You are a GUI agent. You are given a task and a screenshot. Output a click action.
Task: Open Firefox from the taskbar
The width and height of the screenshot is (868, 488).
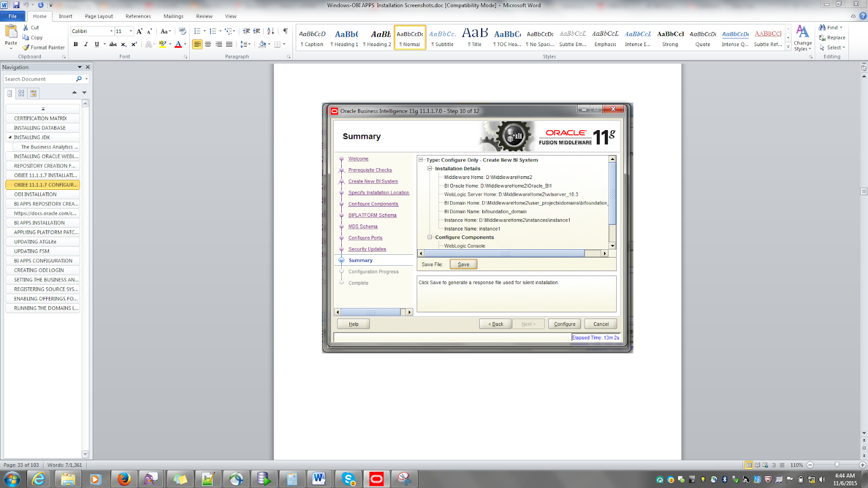click(124, 479)
